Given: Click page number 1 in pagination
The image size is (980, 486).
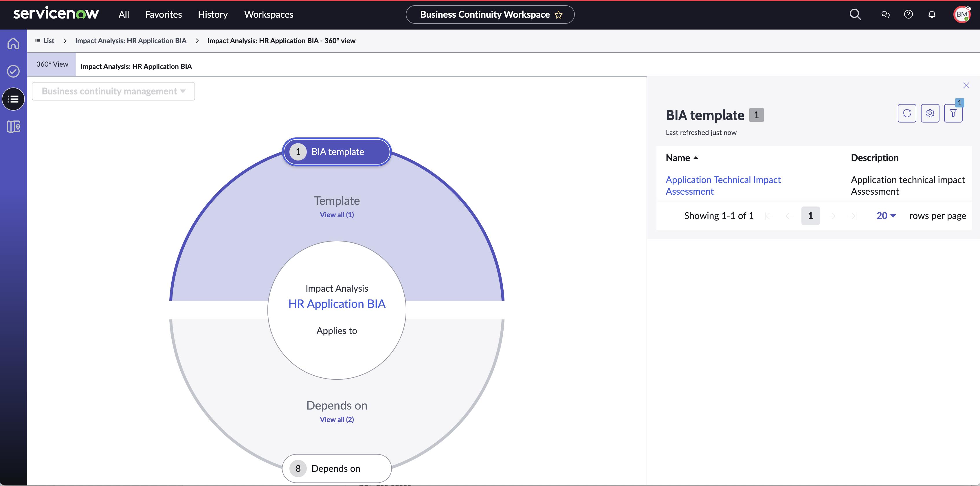Looking at the screenshot, I should point(810,216).
